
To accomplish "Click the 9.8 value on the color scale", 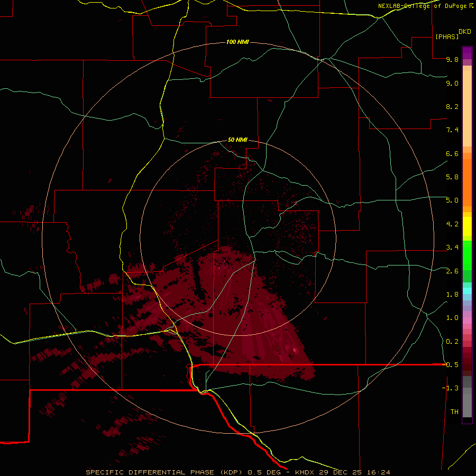I will pyautogui.click(x=452, y=59).
